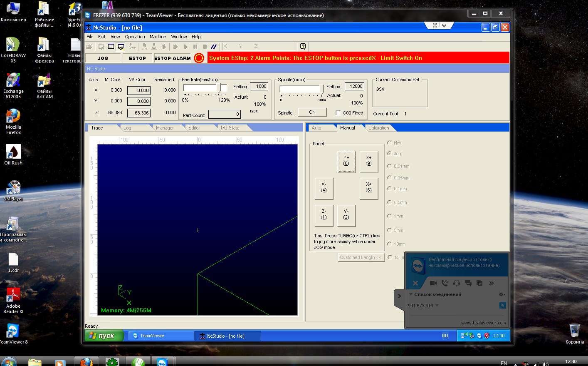Click the Stop toolbar icon
The width and height of the screenshot is (588, 366).
pos(205,47)
